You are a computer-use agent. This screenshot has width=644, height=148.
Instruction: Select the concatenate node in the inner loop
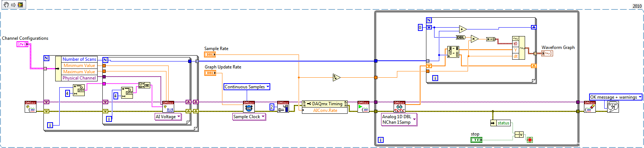click(x=144, y=85)
